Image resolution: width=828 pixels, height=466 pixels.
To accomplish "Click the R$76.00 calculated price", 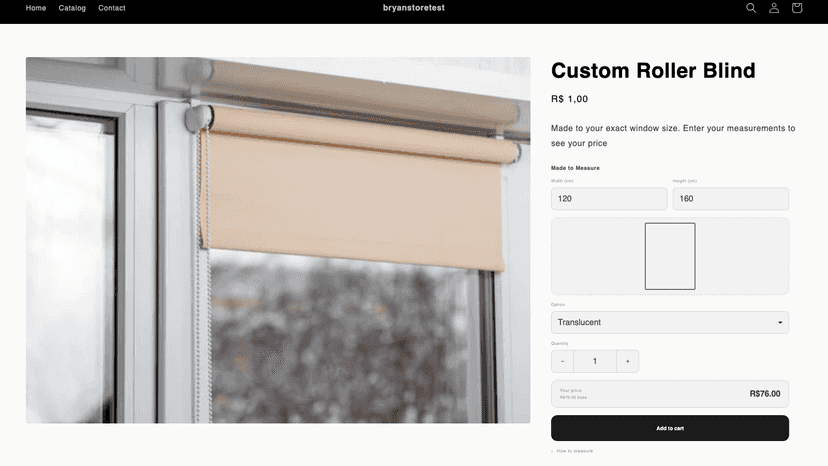I will point(765,394).
